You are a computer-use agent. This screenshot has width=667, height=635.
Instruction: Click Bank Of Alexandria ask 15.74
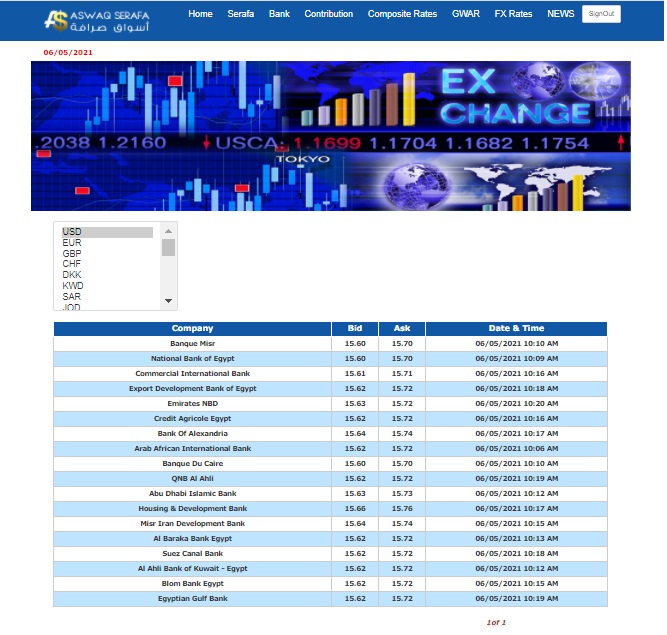402,433
